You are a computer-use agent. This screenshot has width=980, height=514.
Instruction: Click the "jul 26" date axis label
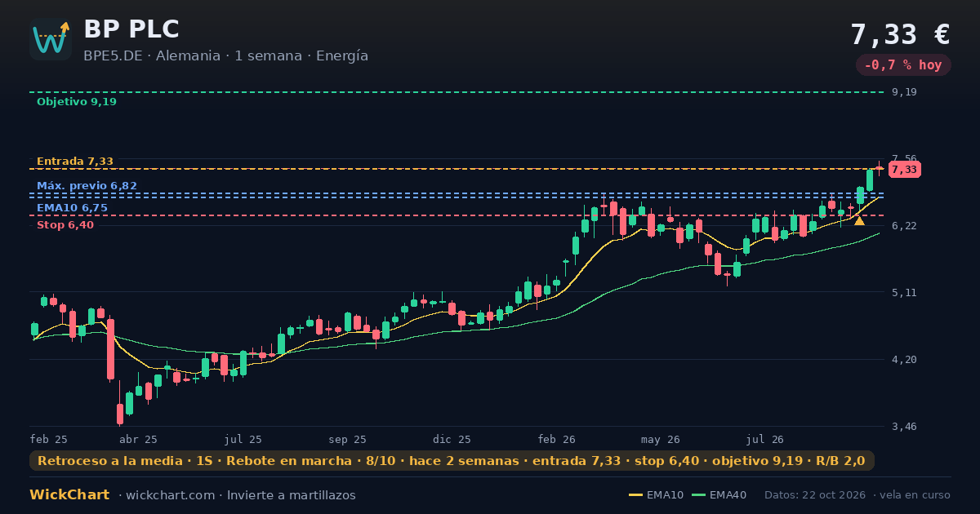pyautogui.click(x=765, y=439)
